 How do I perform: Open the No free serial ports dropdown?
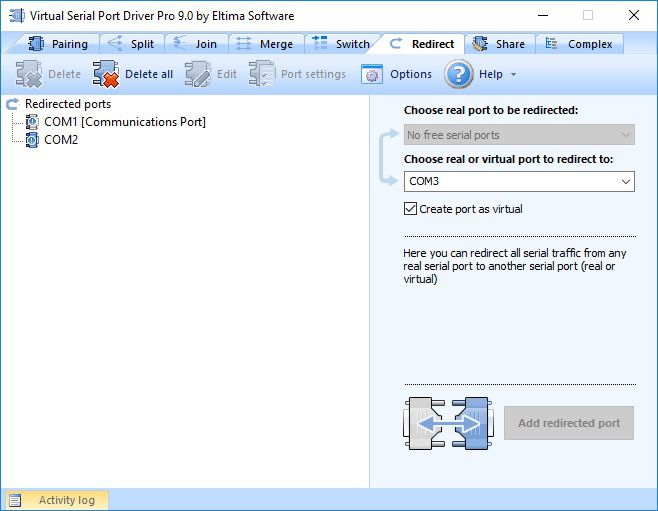tap(519, 135)
